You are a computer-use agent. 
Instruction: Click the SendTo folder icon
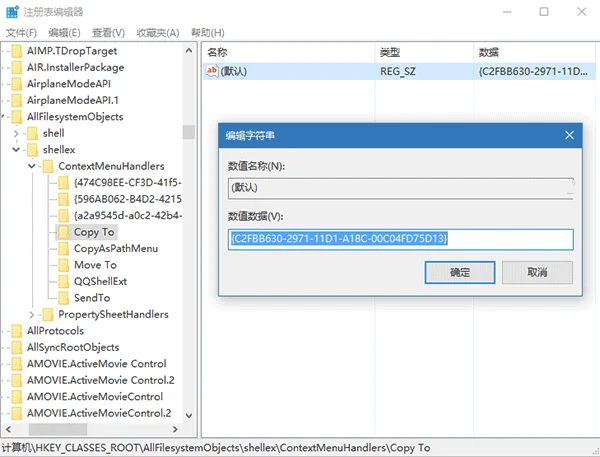click(x=64, y=298)
